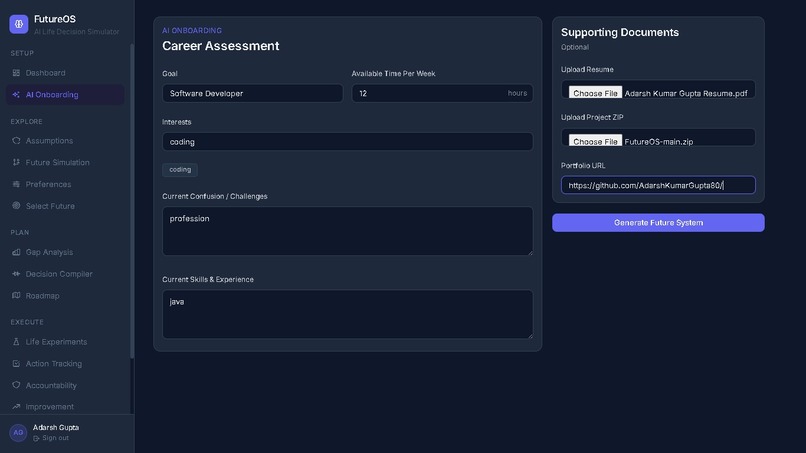Go to Decision Compiler
This screenshot has width=806, height=453.
pos(65,274)
